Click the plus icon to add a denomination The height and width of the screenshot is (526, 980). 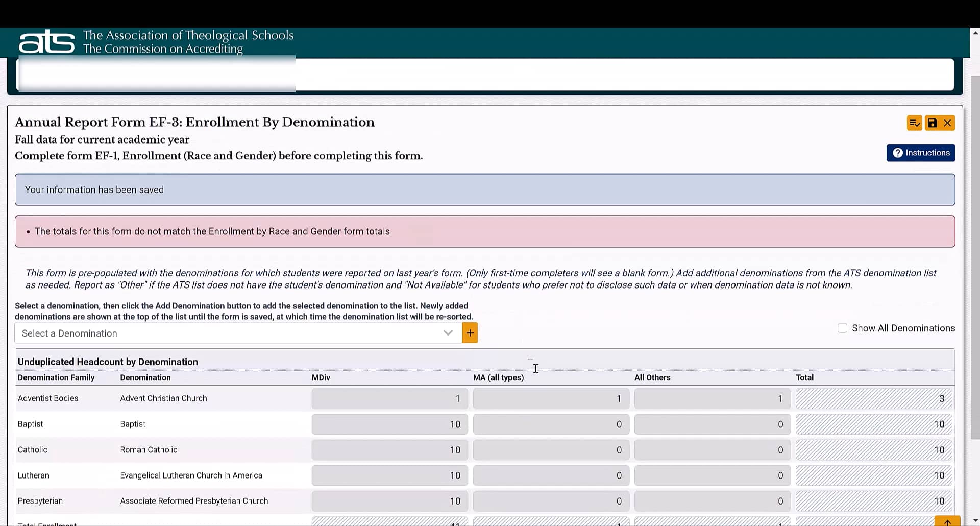470,332
